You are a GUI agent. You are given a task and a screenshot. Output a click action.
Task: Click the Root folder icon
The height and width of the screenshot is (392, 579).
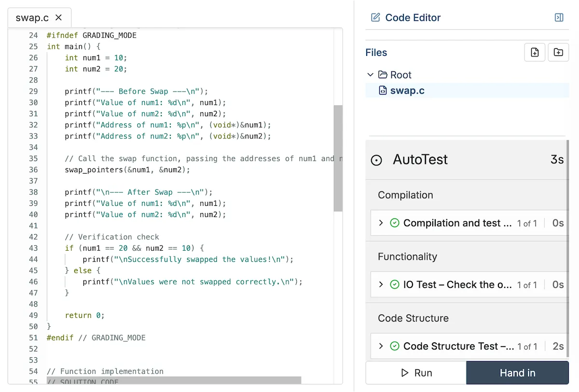[x=382, y=75]
